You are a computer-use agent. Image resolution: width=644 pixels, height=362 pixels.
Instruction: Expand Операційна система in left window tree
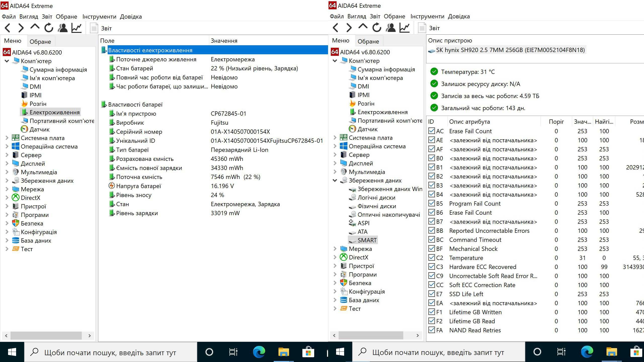(7, 146)
